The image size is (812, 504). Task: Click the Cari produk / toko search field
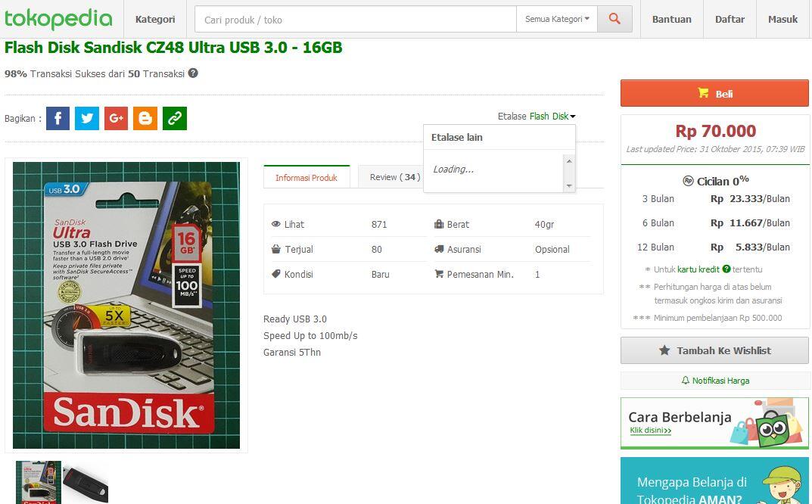pos(356,20)
